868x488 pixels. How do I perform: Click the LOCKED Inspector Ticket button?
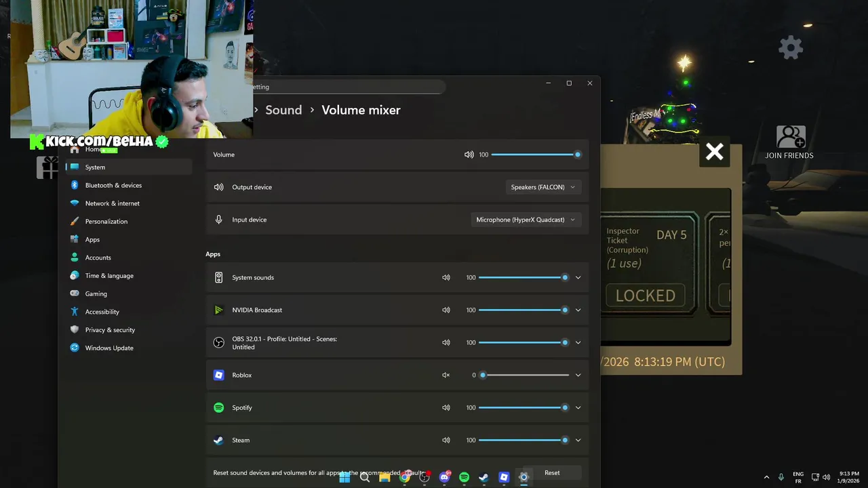coord(646,296)
